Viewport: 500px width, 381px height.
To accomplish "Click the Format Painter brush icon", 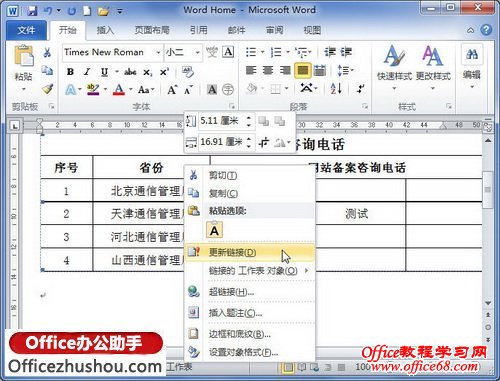I will click(47, 89).
